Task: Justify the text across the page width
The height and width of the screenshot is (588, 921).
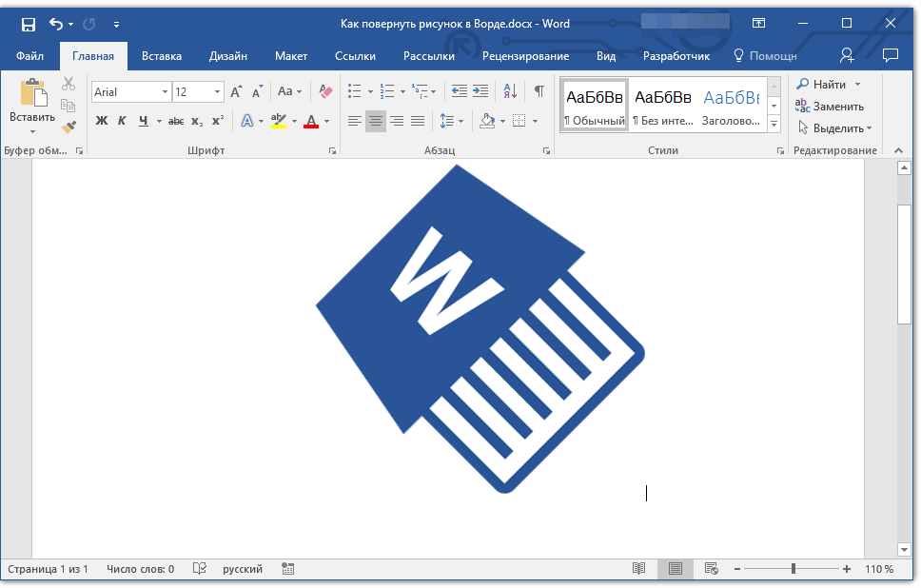Action: click(417, 121)
